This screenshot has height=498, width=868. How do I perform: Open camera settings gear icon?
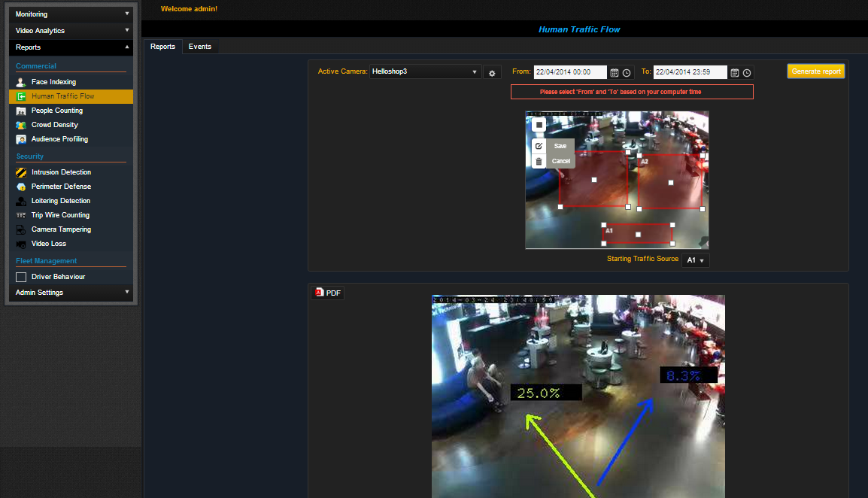click(492, 72)
